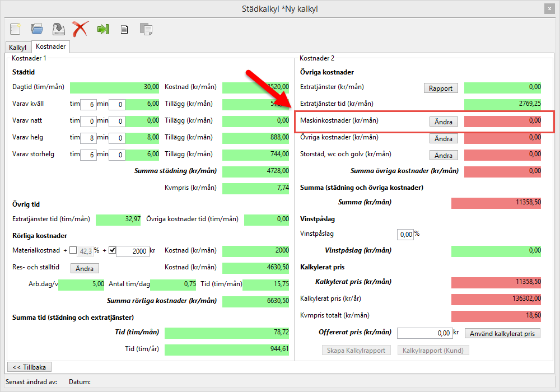Focus the Vinstpåslag percent field
560x392 pixels.
point(405,234)
